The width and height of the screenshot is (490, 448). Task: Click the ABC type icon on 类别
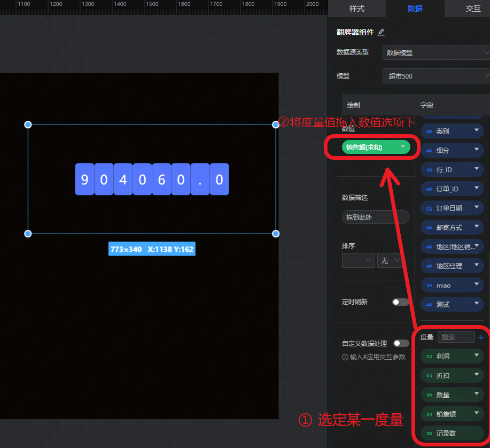tap(429, 132)
